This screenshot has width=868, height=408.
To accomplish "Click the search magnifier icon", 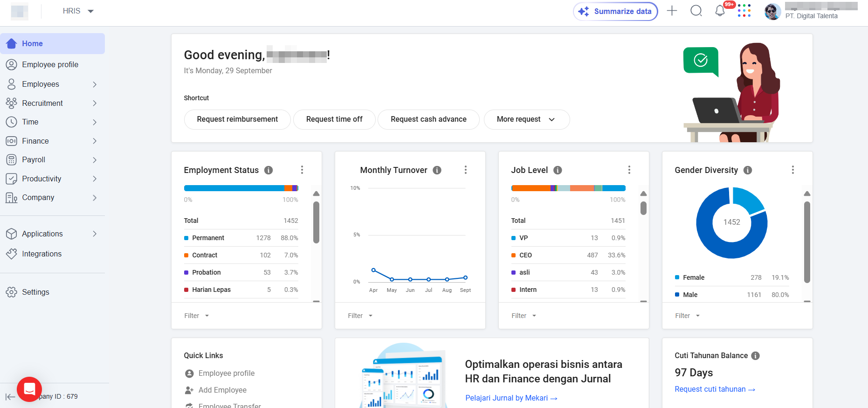I will pyautogui.click(x=696, y=11).
